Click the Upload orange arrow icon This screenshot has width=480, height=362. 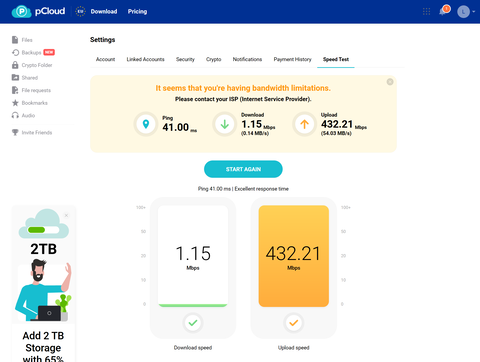pyautogui.click(x=304, y=124)
